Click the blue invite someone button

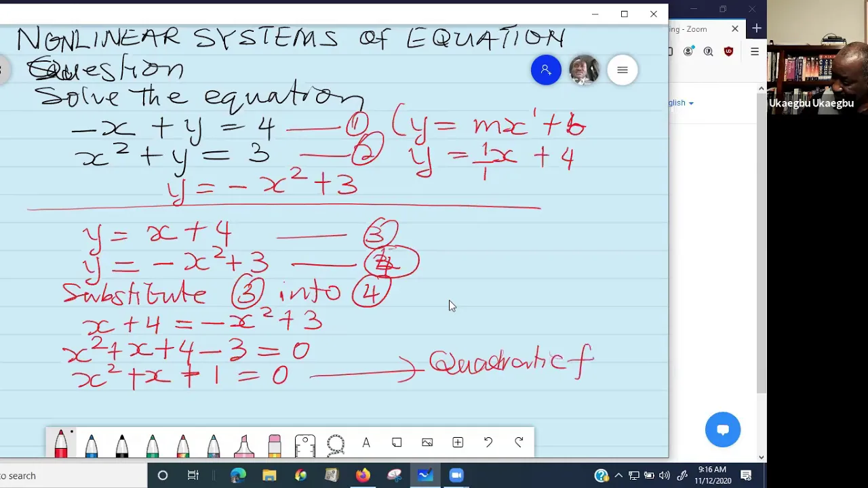546,70
